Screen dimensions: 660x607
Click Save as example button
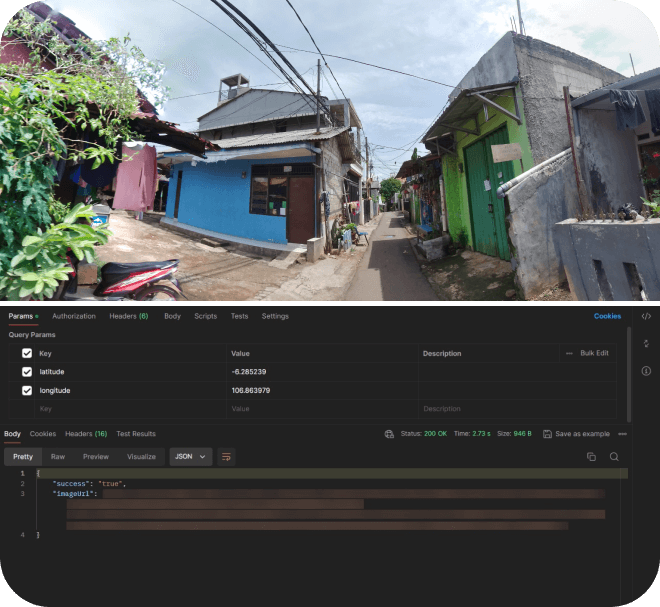pos(576,434)
